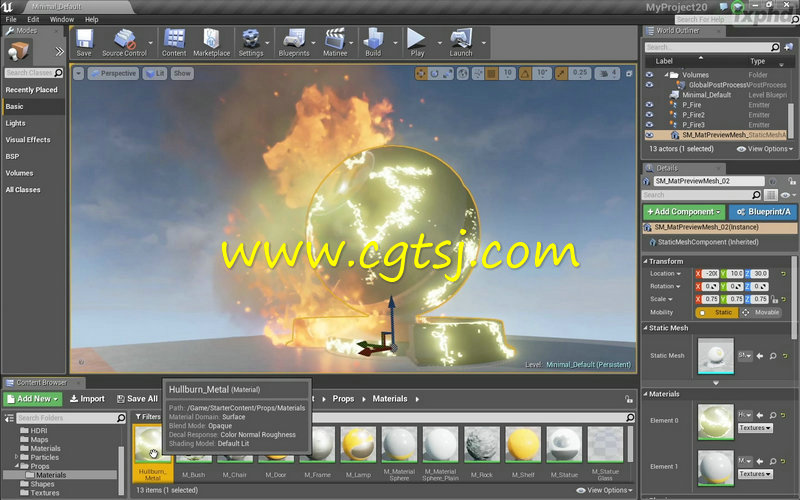The height and width of the screenshot is (500, 800).
Task: Click the Location X value field
Action: (x=711, y=274)
